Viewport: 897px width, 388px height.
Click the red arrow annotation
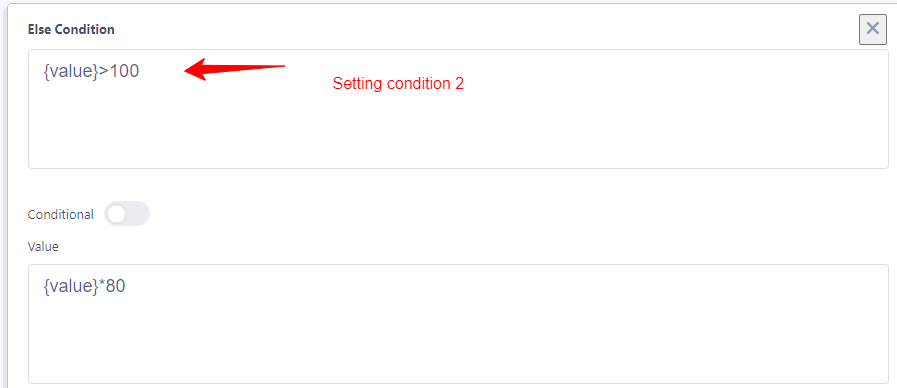pyautogui.click(x=234, y=69)
